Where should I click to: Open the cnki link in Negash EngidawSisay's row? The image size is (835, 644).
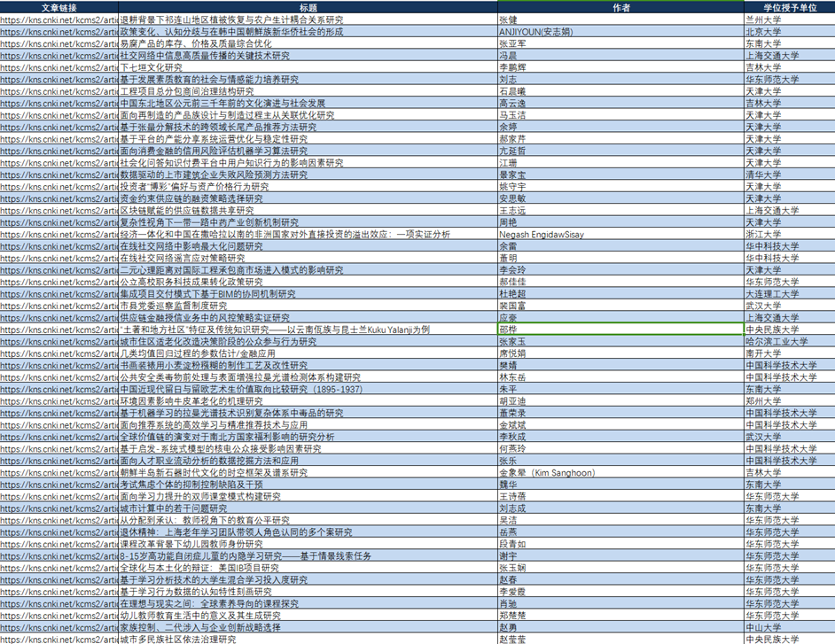pos(59,234)
